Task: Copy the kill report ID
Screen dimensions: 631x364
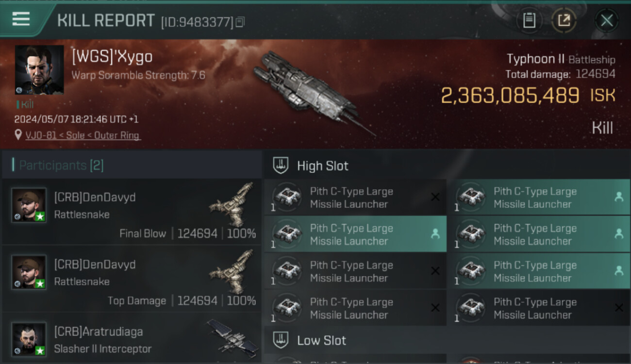Action: tap(240, 22)
